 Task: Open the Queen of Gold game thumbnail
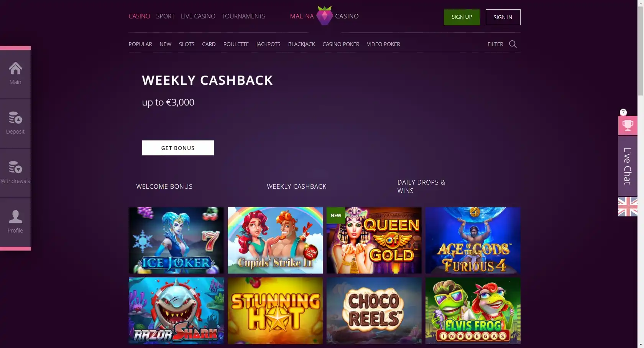tap(374, 241)
